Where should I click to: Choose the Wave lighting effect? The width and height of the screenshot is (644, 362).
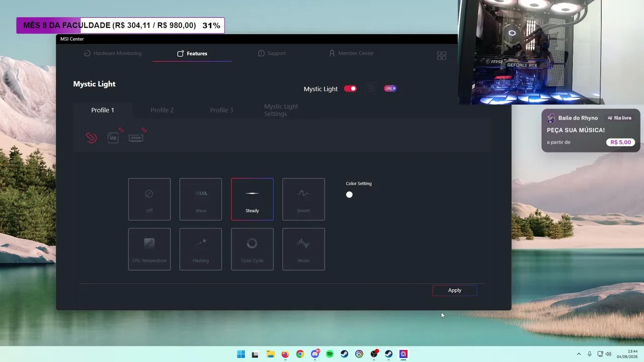coord(201,199)
